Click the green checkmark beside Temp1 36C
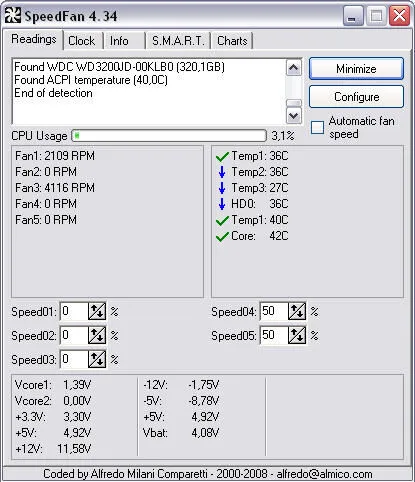The height and width of the screenshot is (482, 415). pos(222,156)
